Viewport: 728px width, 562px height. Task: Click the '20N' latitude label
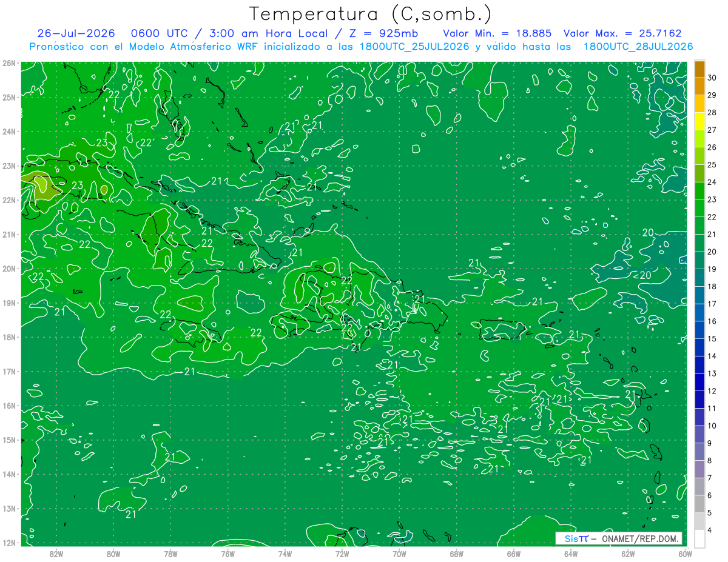point(8,269)
